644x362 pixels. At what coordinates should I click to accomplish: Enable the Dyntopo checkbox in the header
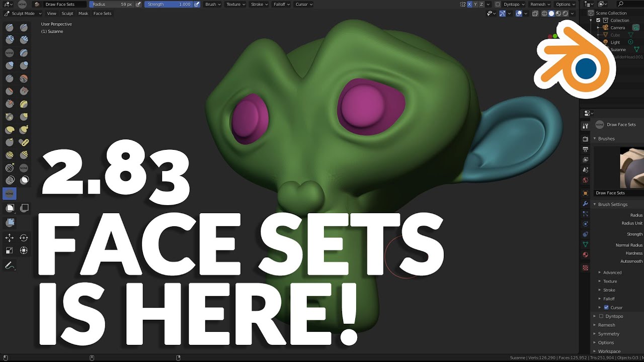[x=498, y=4]
